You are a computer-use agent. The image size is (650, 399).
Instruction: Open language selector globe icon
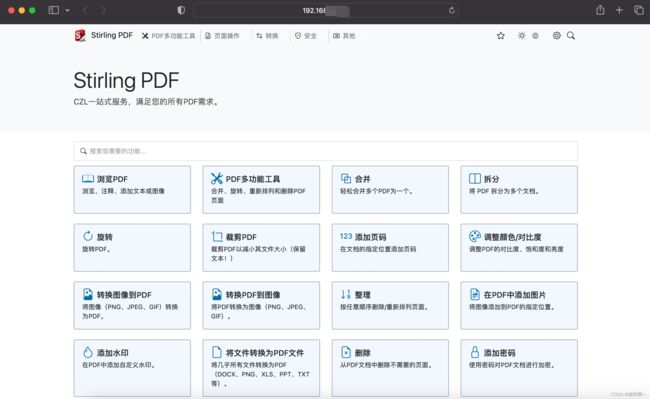535,36
